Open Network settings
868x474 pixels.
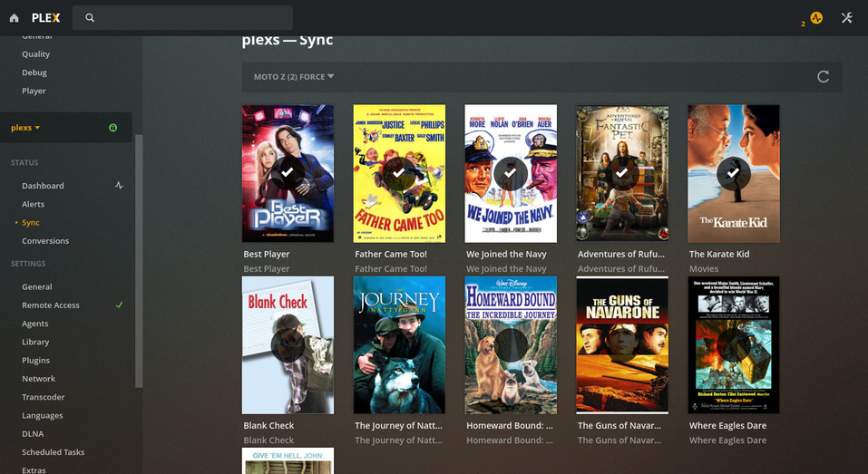pos(39,379)
